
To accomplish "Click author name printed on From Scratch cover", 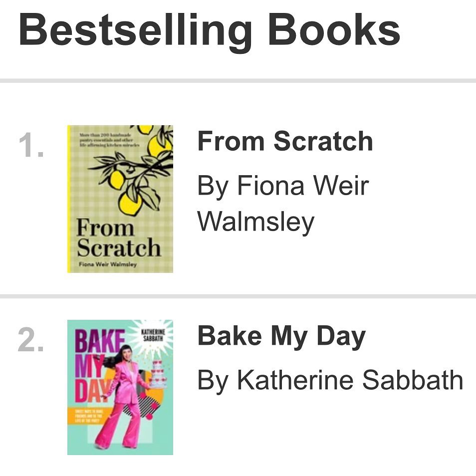I will pyautogui.click(x=107, y=264).
